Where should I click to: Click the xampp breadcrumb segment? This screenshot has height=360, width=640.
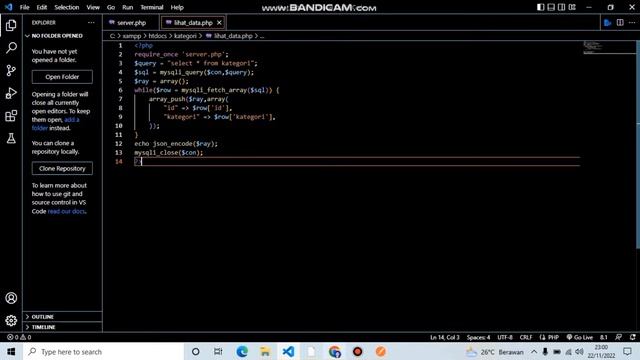(132, 36)
